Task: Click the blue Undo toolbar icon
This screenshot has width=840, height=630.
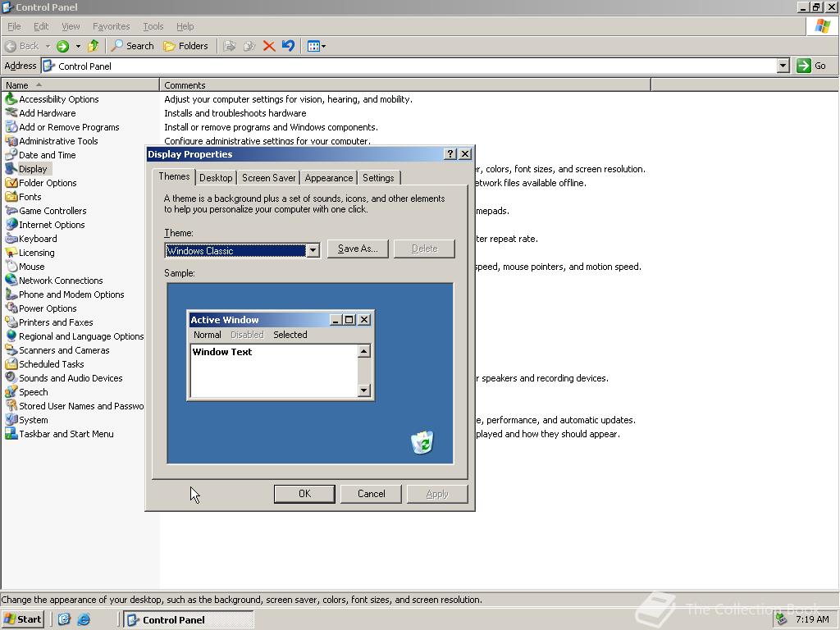Action: tap(288, 46)
